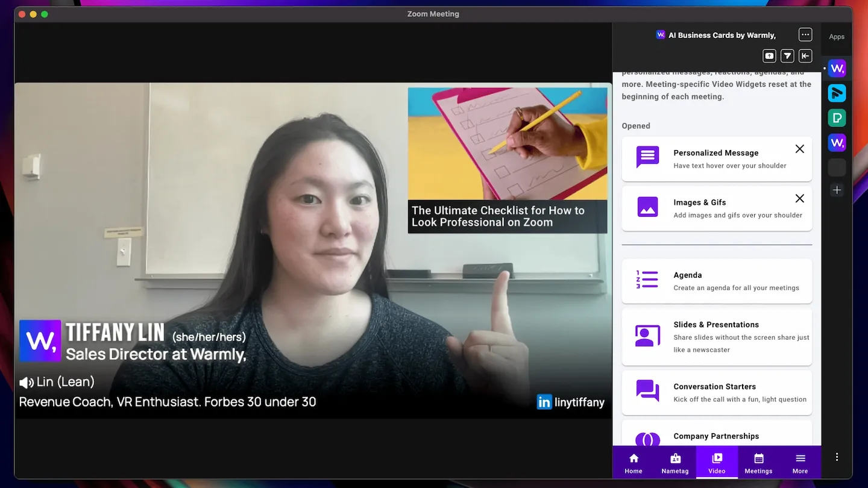Click the LinkedIn icon on the nametag overlay

click(x=544, y=402)
